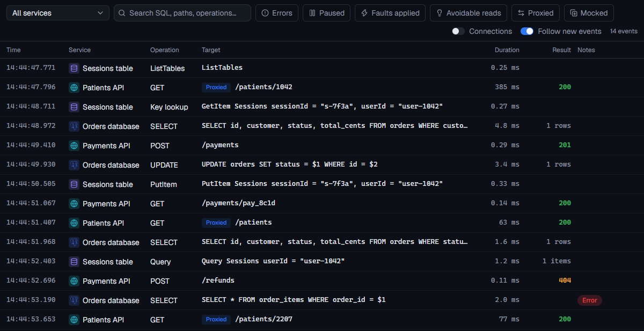The height and width of the screenshot is (331, 644).
Task: Disable the Follow new events switch
Action: click(x=527, y=31)
